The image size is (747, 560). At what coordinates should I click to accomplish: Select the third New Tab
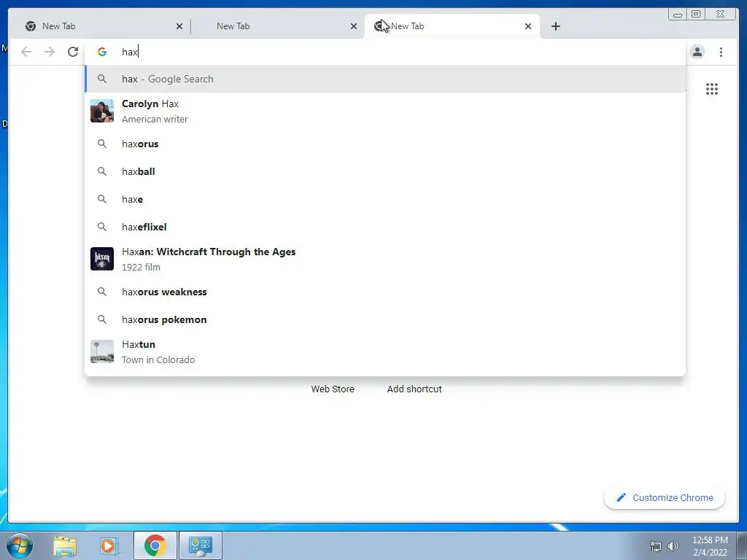(452, 26)
